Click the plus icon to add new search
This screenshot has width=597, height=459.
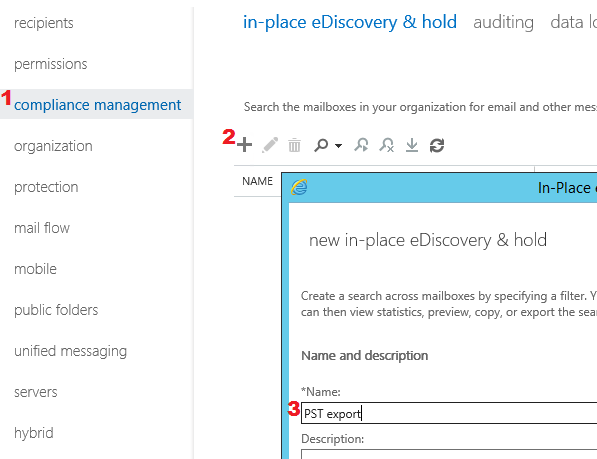(244, 145)
